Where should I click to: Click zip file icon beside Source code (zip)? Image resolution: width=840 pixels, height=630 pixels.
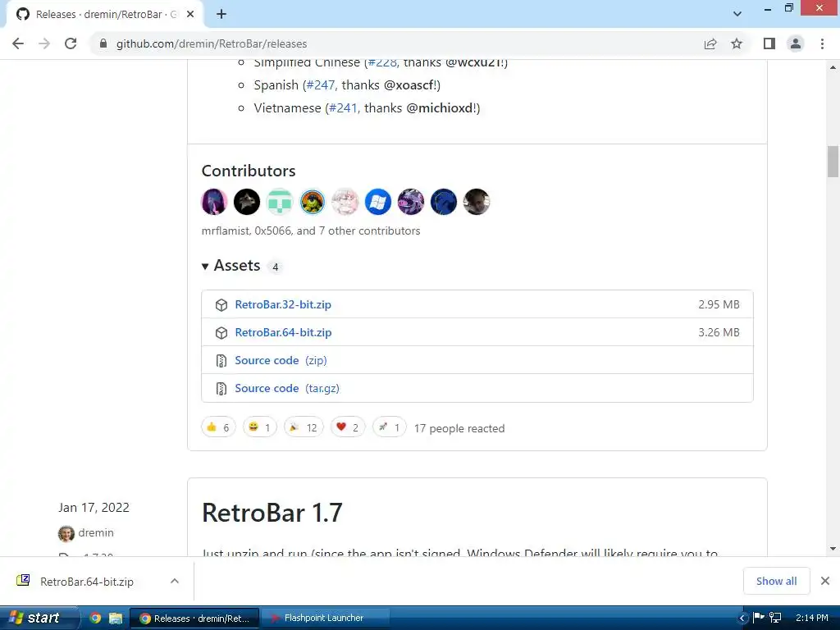coord(221,361)
